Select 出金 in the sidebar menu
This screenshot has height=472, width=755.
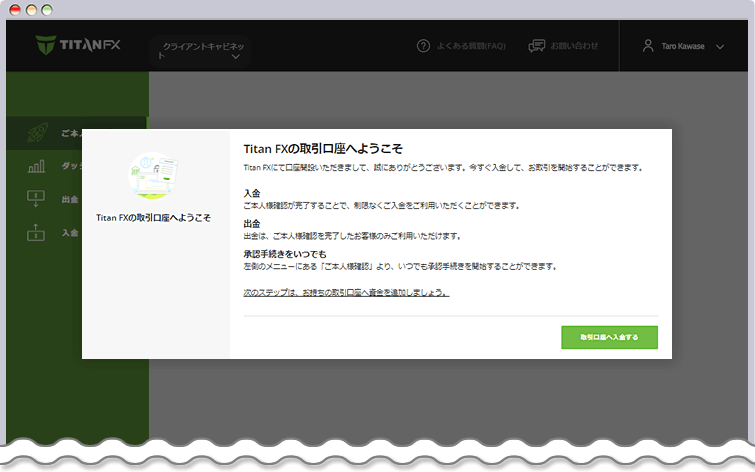click(x=70, y=199)
